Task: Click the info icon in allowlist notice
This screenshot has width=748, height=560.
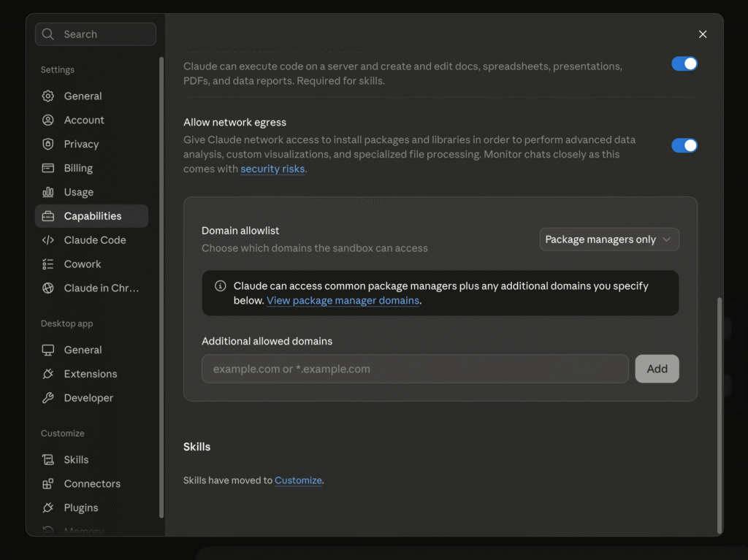Action: [x=220, y=285]
